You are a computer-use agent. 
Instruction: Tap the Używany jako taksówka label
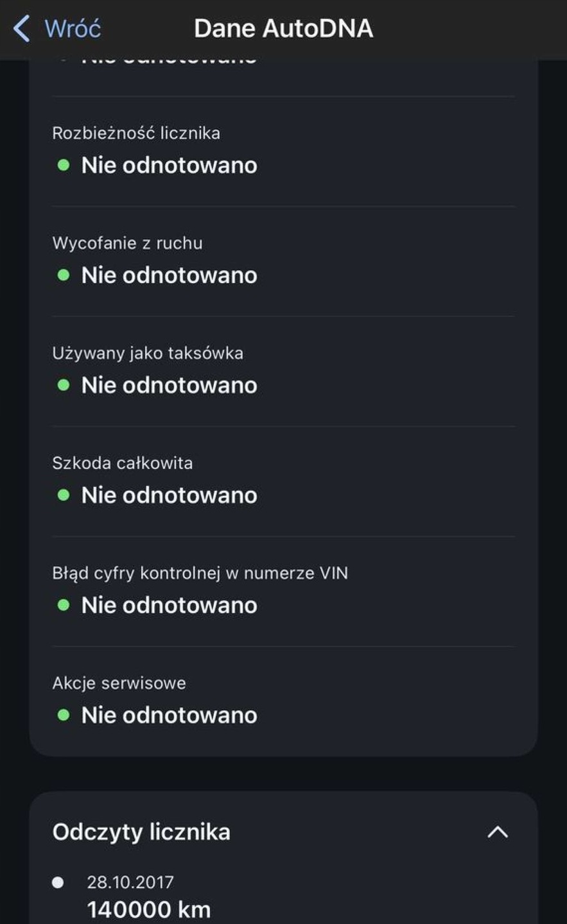coord(148,353)
